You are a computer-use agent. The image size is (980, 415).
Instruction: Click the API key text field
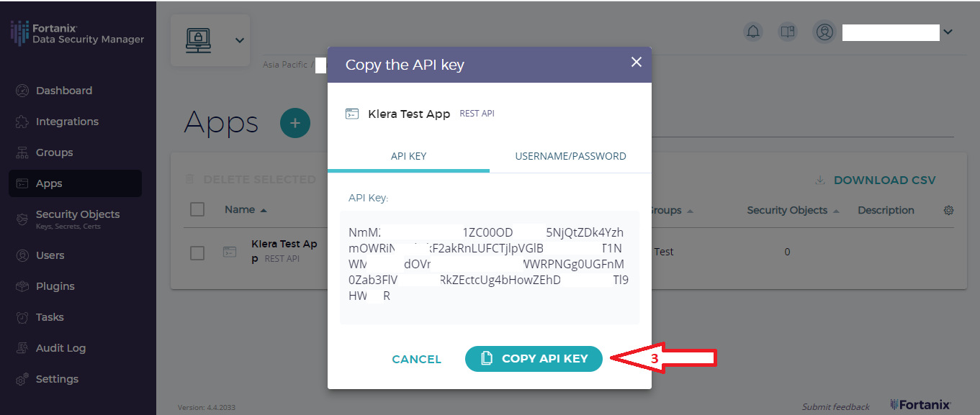490,267
